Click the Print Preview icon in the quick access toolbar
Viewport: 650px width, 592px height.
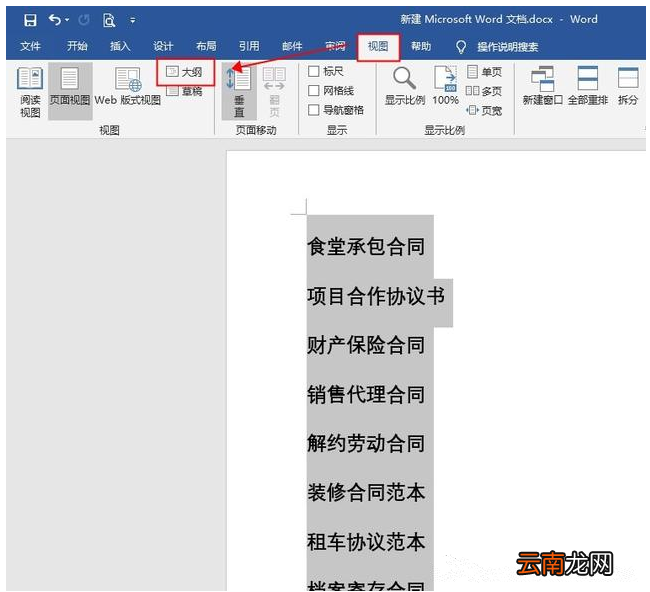coord(109,19)
